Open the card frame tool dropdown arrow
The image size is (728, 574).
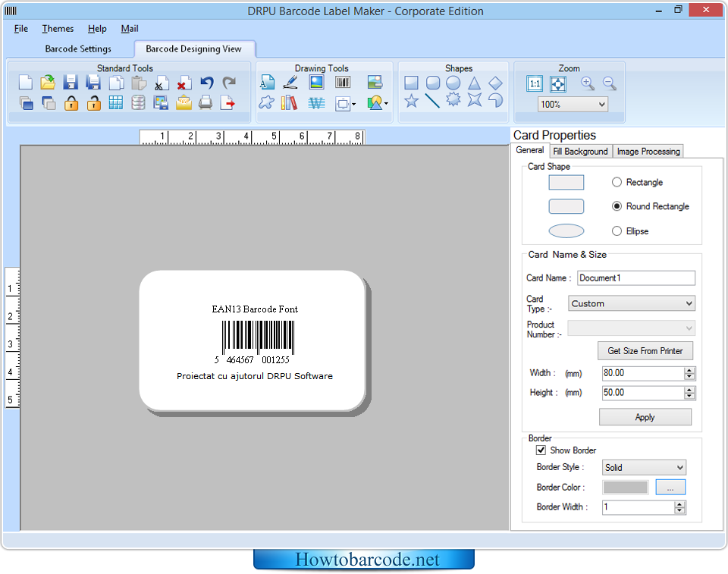click(x=354, y=104)
